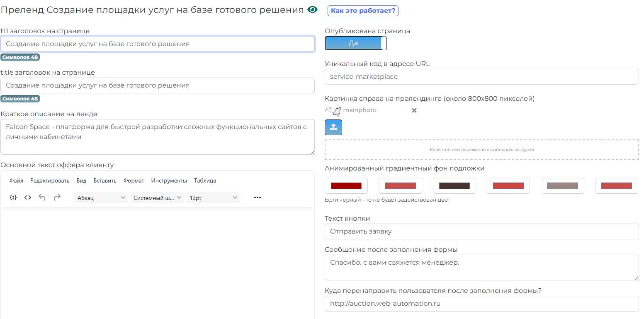Remove the mainphoto file with X icon
The width and height of the screenshot is (644, 319).
point(414,110)
